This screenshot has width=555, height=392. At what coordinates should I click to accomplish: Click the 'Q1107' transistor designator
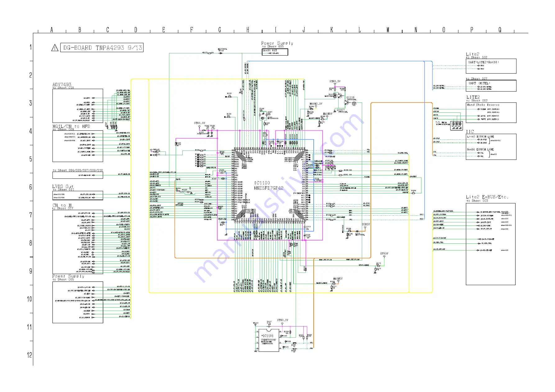point(341,110)
